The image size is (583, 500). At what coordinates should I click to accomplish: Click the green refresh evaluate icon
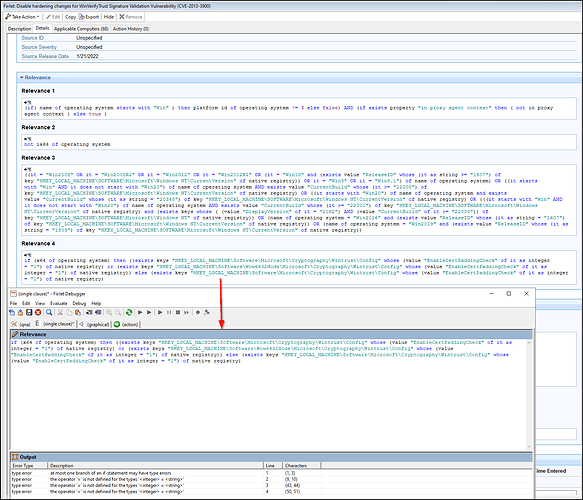129,312
